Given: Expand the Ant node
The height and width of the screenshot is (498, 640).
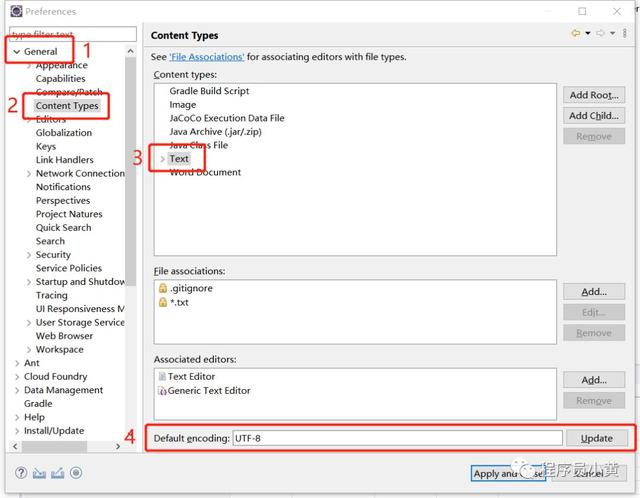Looking at the screenshot, I should (17, 363).
